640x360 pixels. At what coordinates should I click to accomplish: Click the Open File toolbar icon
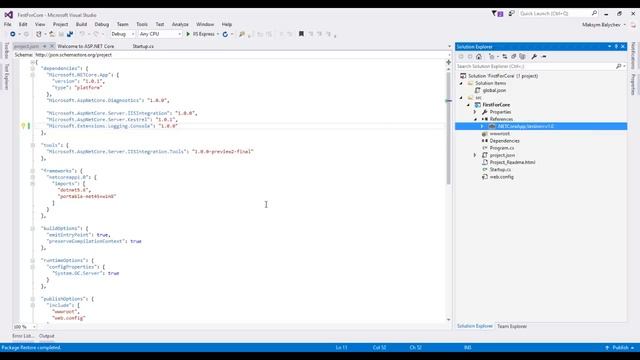pos(52,34)
